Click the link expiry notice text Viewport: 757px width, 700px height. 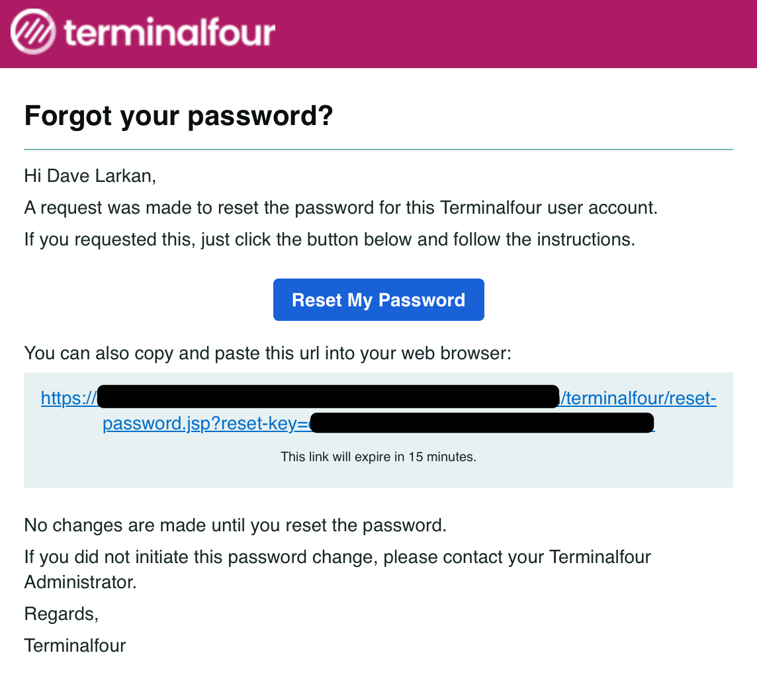tap(378, 457)
